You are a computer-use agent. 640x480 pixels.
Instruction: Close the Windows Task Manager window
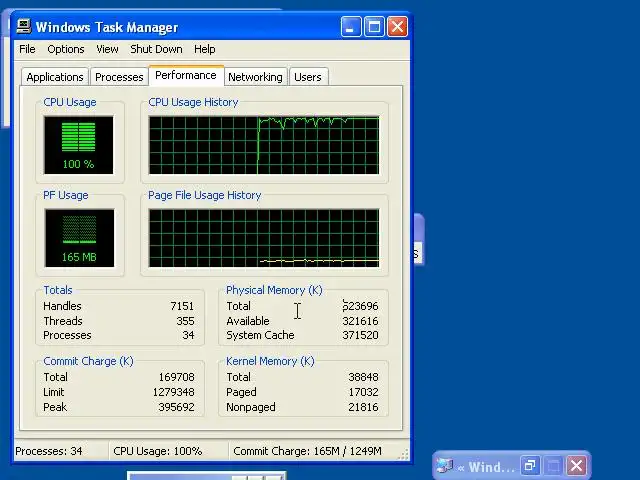398,27
